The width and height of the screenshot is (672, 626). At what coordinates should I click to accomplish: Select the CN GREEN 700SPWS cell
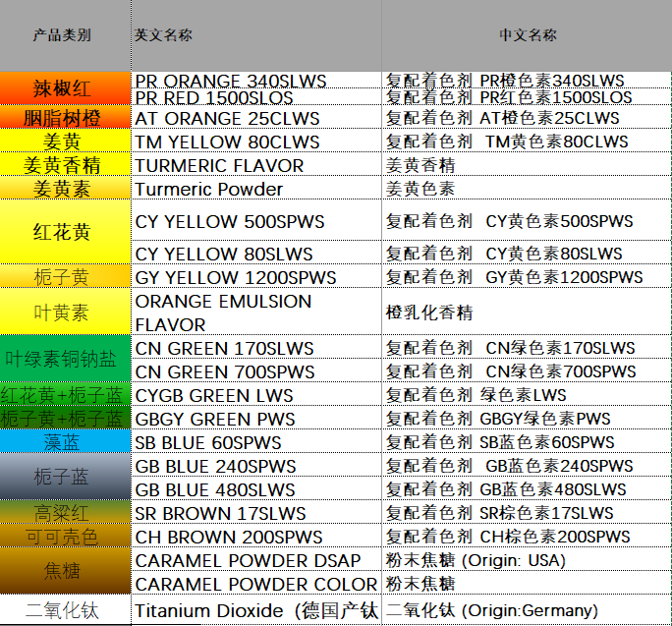click(256, 370)
